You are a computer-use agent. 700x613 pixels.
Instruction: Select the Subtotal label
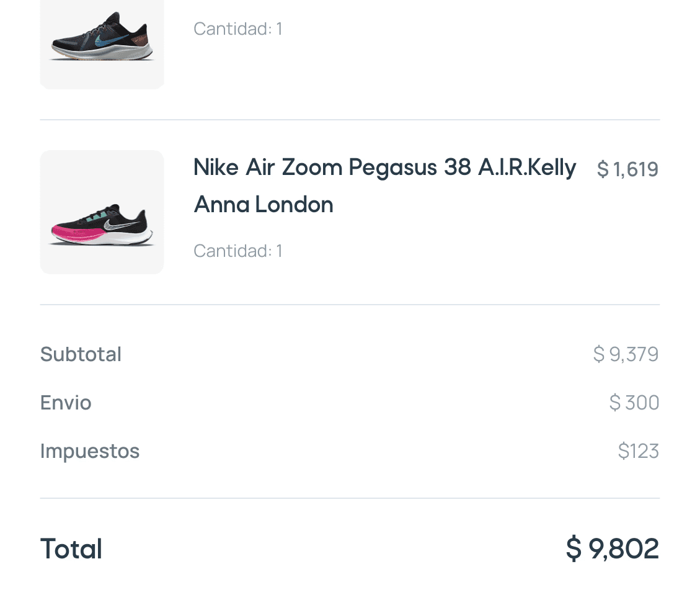tap(81, 354)
